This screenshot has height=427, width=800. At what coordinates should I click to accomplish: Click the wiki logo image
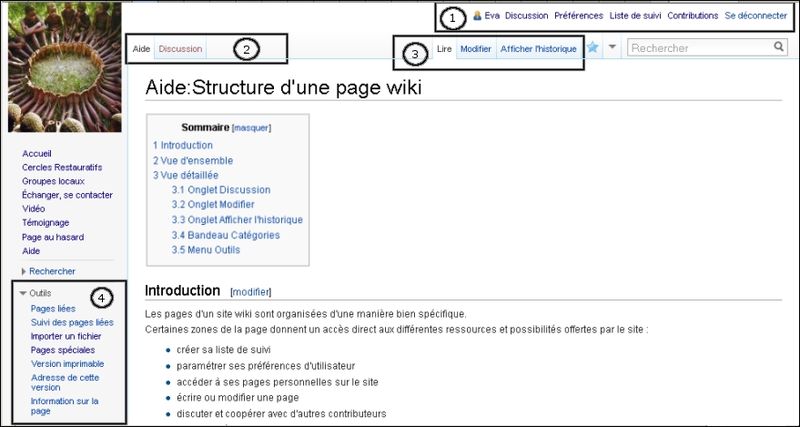(64, 68)
